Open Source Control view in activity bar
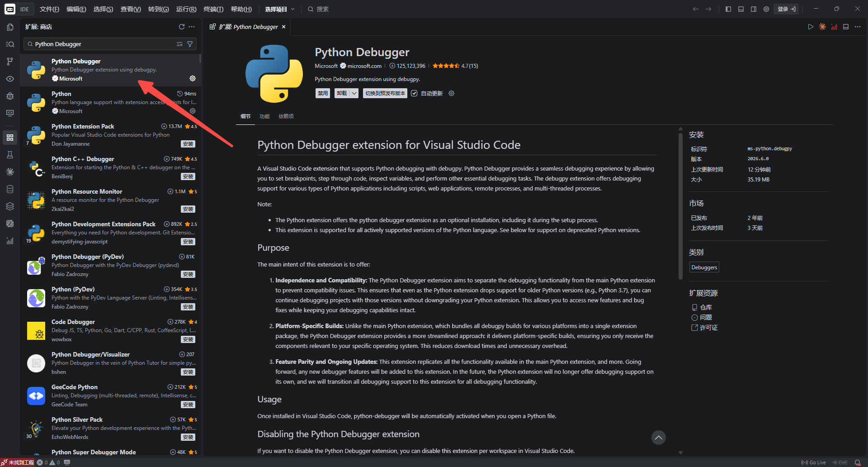The image size is (868, 467). (10, 61)
